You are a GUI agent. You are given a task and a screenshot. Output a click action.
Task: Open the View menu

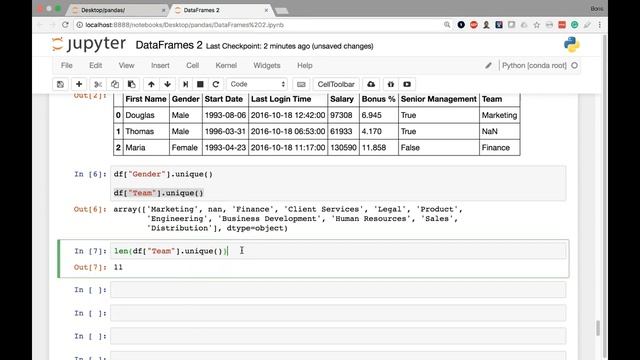tap(127, 65)
